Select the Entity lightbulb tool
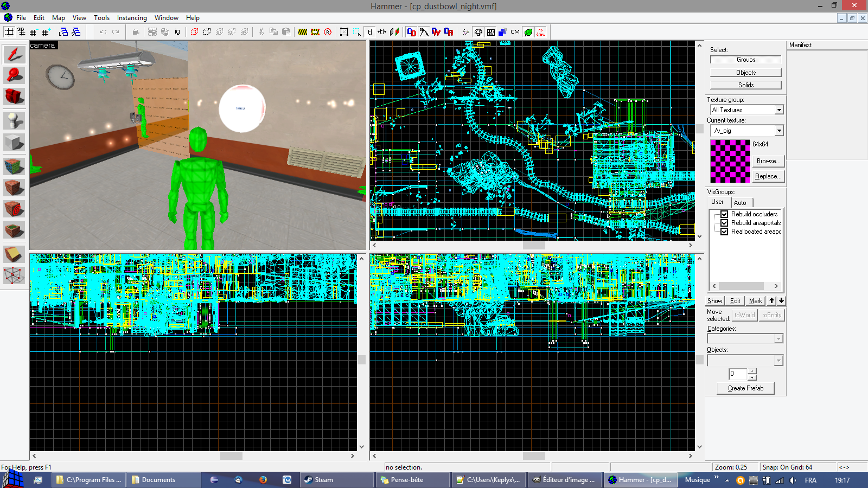This screenshot has width=868, height=488. tap(14, 120)
